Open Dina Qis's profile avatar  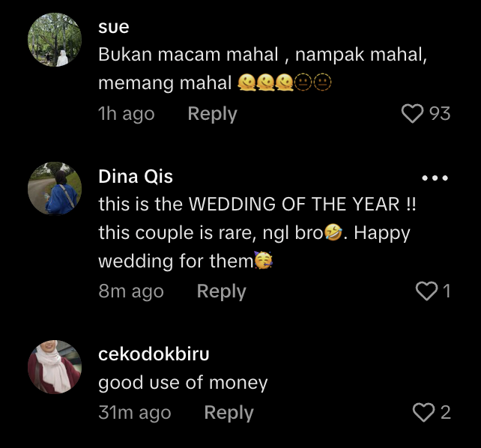55,189
